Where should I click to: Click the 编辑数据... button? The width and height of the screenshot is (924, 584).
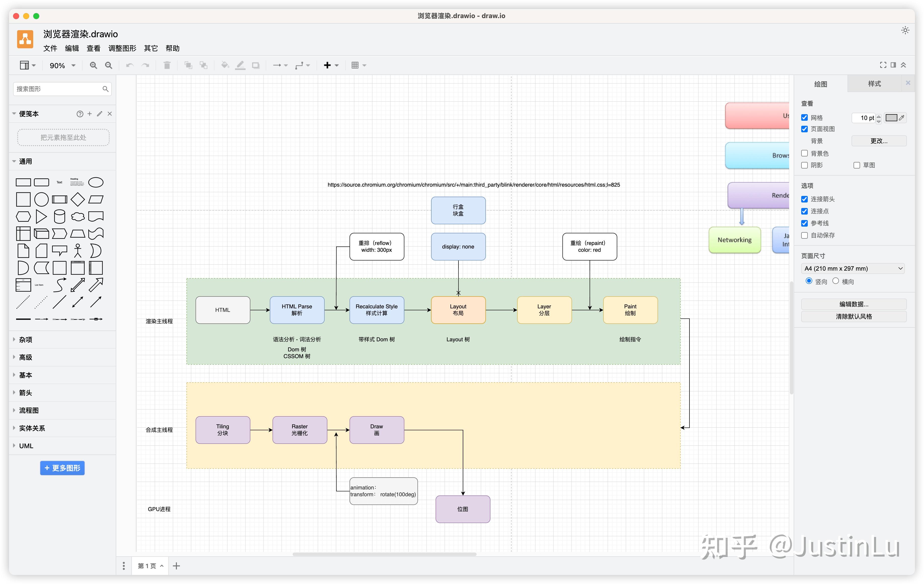coord(854,304)
